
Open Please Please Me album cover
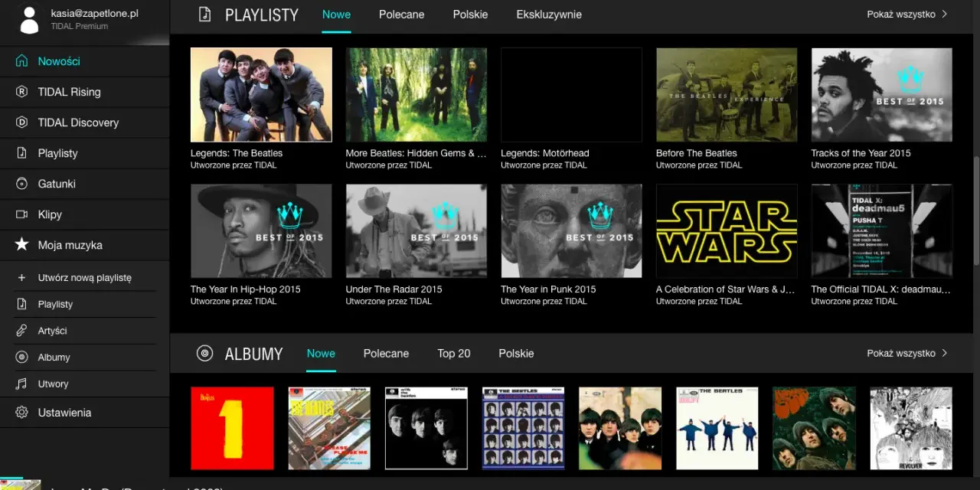tap(329, 428)
